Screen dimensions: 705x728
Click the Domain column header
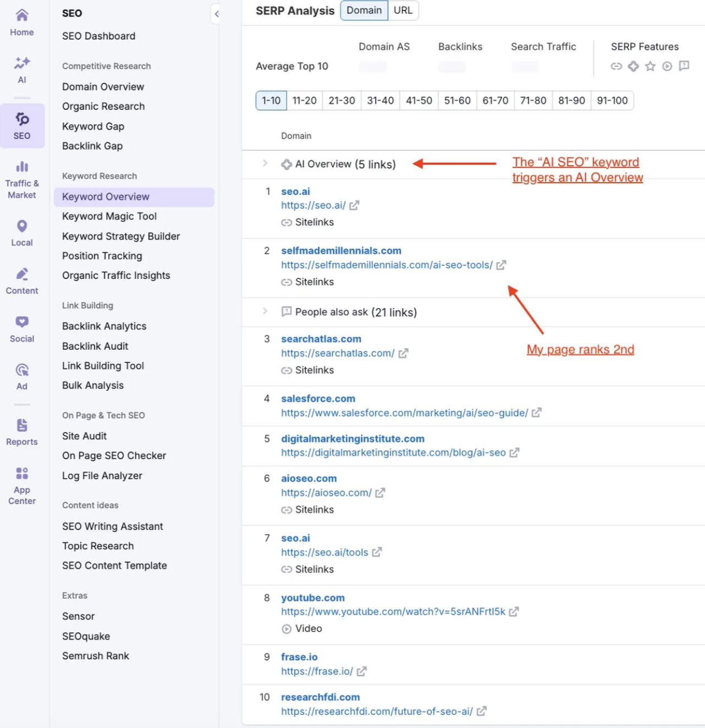click(x=296, y=136)
